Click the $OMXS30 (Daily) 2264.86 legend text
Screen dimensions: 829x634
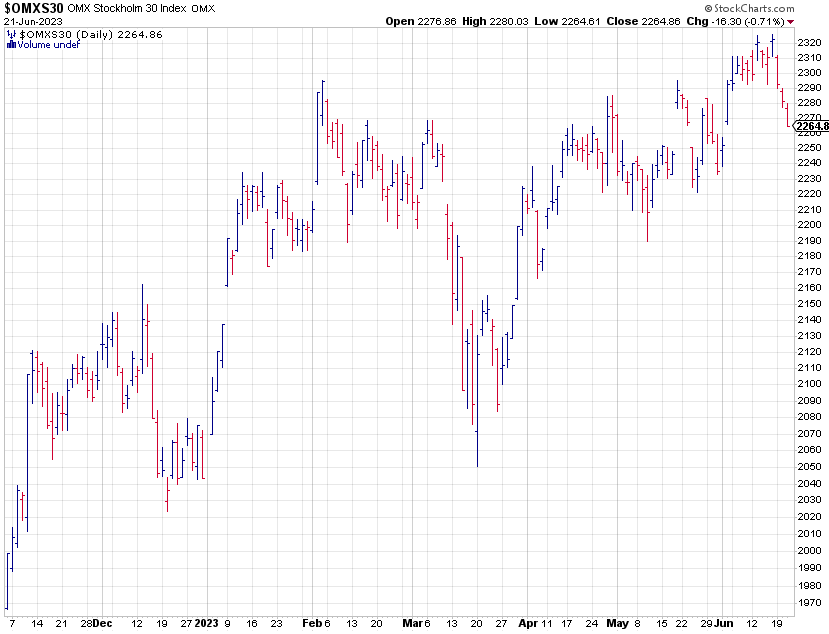(x=91, y=34)
